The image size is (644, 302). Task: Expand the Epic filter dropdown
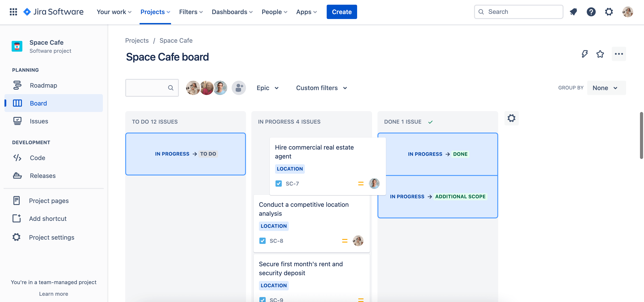click(x=268, y=87)
